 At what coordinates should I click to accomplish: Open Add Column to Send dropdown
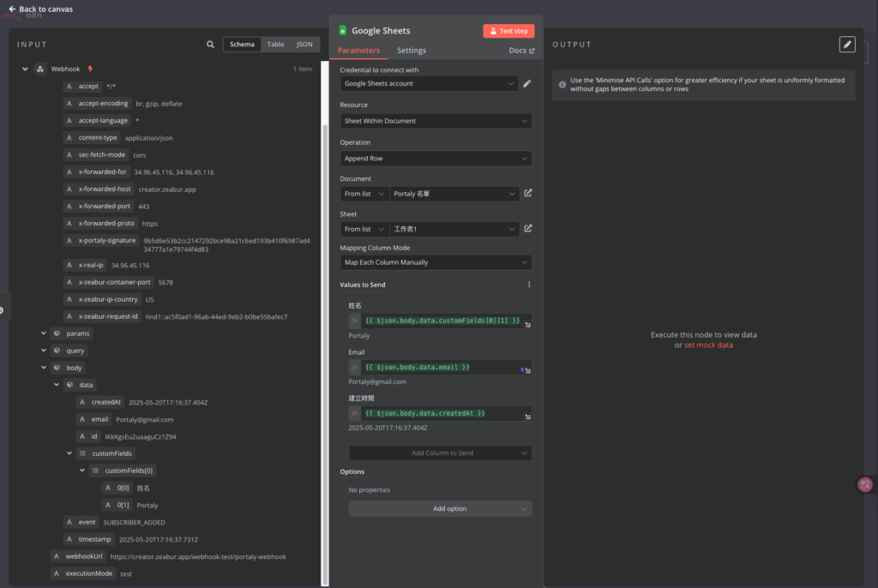pyautogui.click(x=440, y=453)
